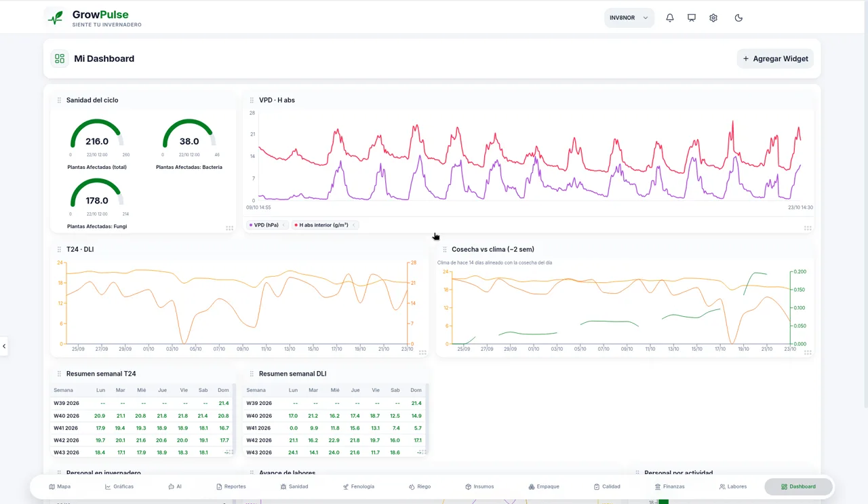Click chevron on VPD (hPa) legend chip

(x=284, y=225)
